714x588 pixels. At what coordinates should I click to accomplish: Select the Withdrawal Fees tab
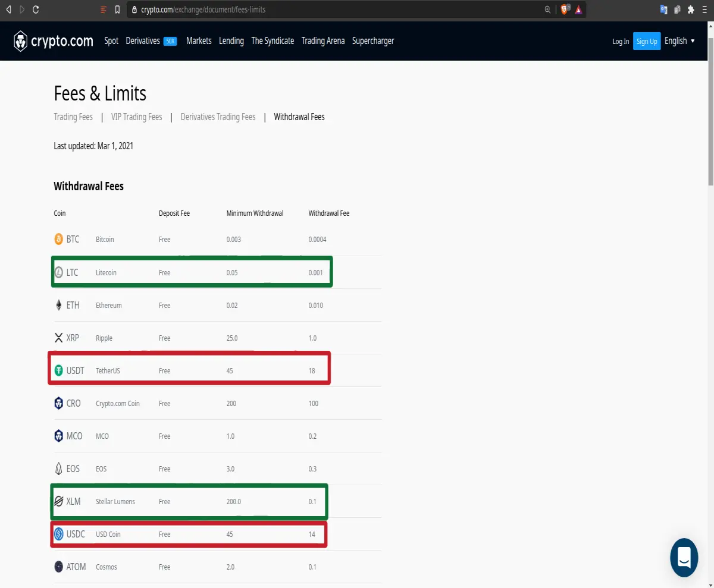pos(299,117)
